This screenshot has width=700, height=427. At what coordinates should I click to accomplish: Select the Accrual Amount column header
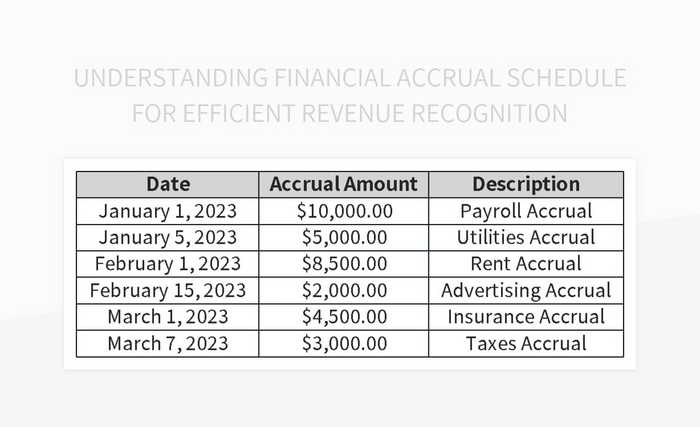pyautogui.click(x=344, y=184)
